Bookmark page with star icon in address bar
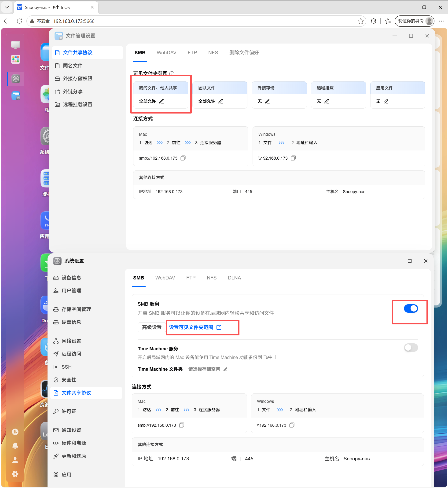Screen dimensions: 448x488 (360, 21)
